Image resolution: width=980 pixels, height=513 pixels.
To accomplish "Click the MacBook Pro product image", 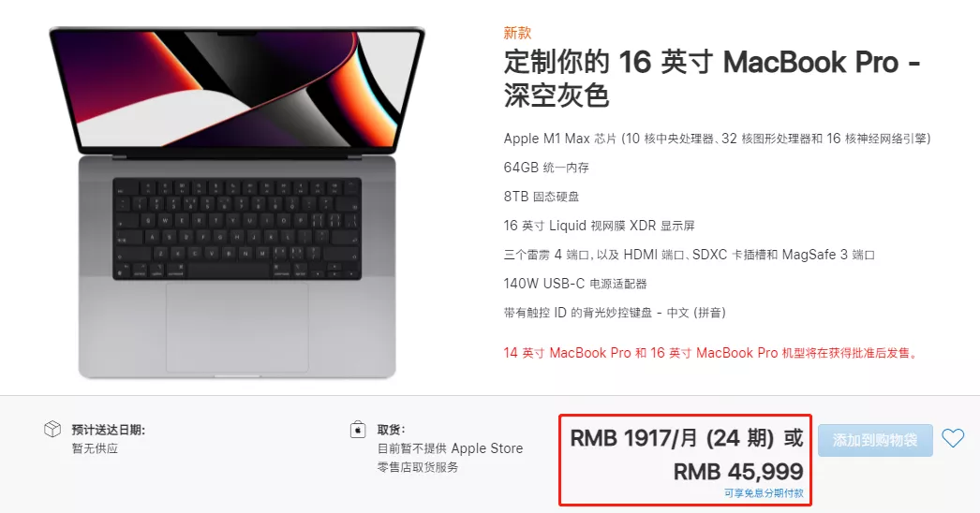I will [x=237, y=202].
